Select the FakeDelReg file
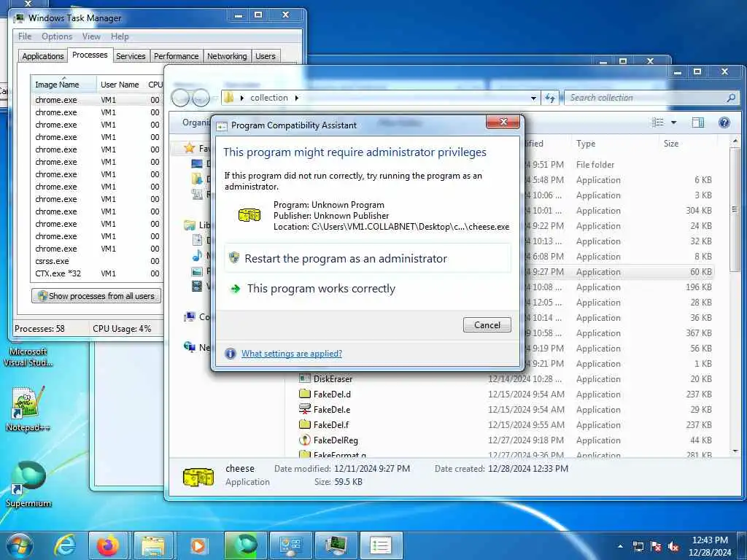This screenshot has height=560, width=747. pos(336,440)
